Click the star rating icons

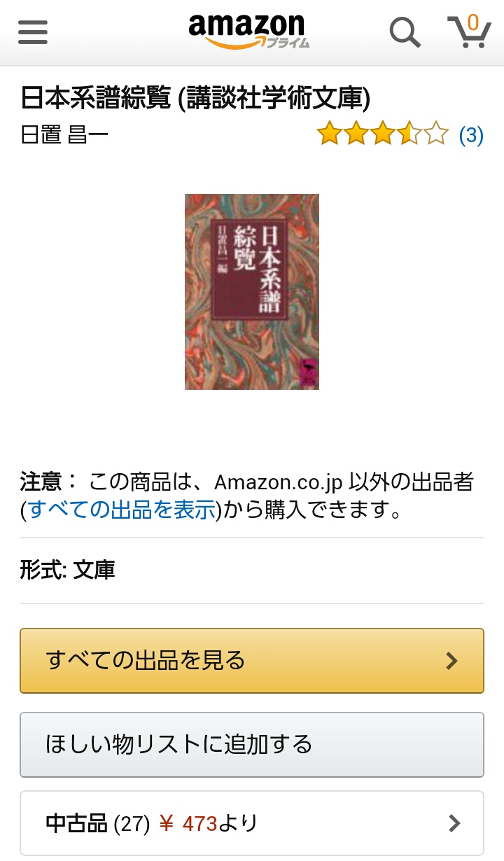(382, 134)
